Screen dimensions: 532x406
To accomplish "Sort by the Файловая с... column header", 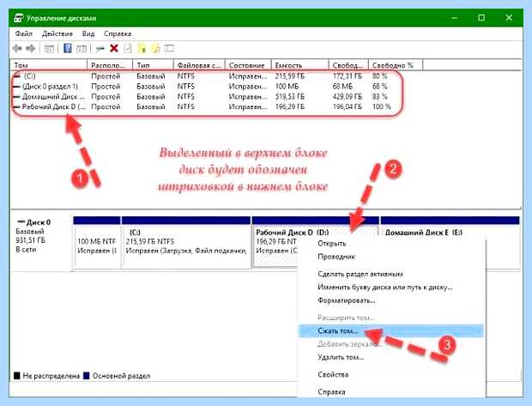I will tap(199, 65).
